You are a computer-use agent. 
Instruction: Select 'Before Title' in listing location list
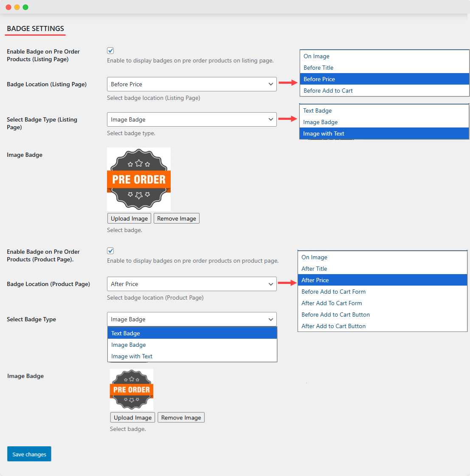click(x=318, y=68)
